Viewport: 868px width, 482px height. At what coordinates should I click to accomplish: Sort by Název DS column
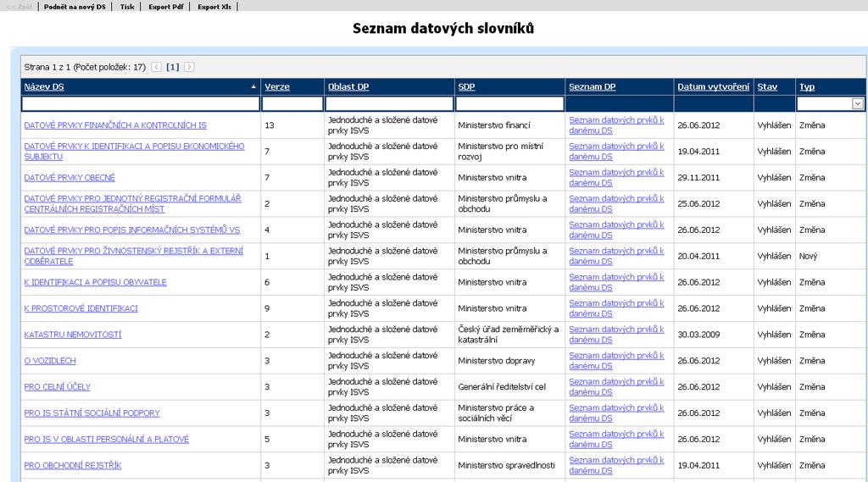tap(44, 87)
